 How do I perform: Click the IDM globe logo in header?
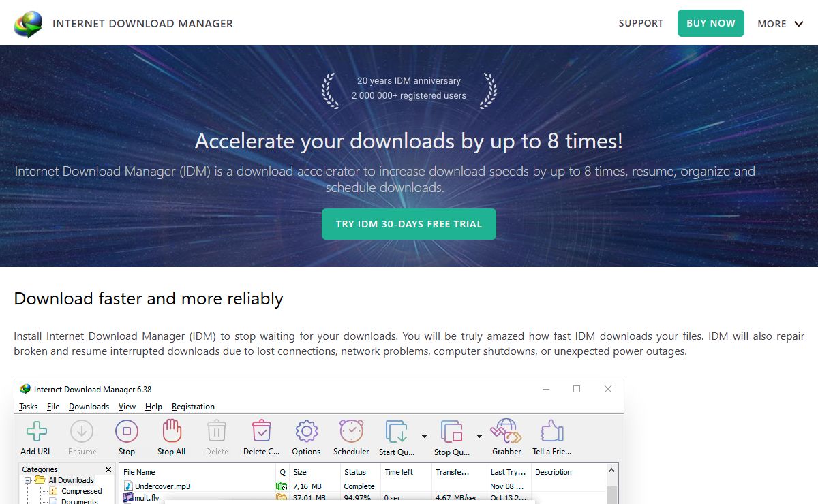28,23
